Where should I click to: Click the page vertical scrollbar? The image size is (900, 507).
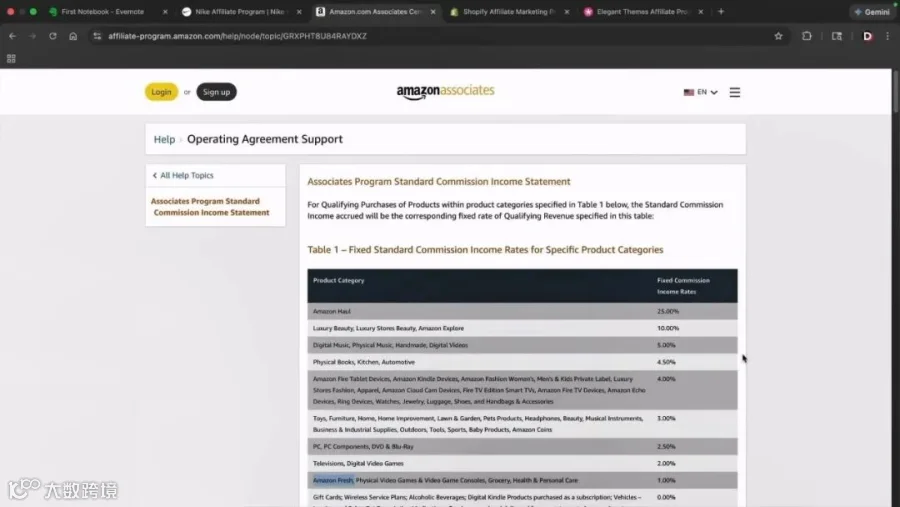[x=895, y=91]
